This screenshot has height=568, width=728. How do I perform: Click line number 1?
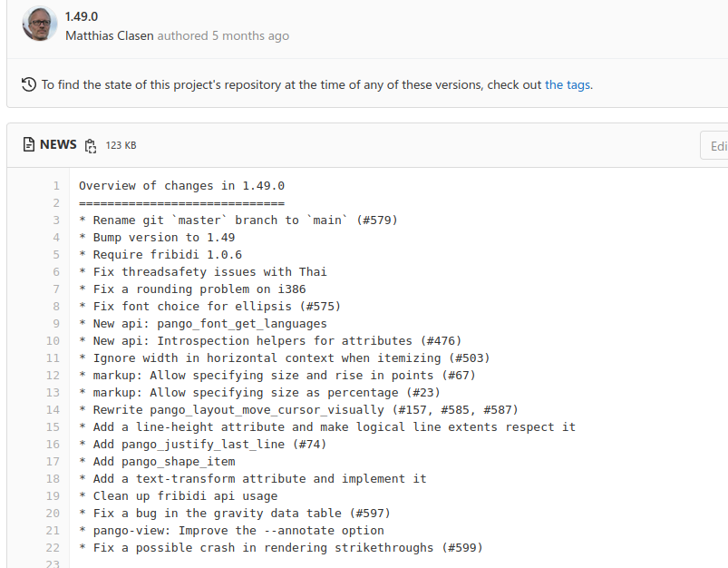(56, 186)
